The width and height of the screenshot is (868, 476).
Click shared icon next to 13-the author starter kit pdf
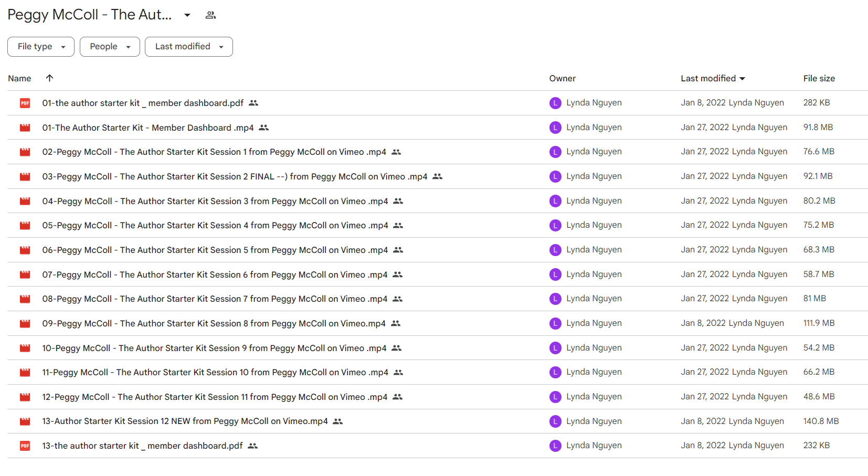pos(253,446)
